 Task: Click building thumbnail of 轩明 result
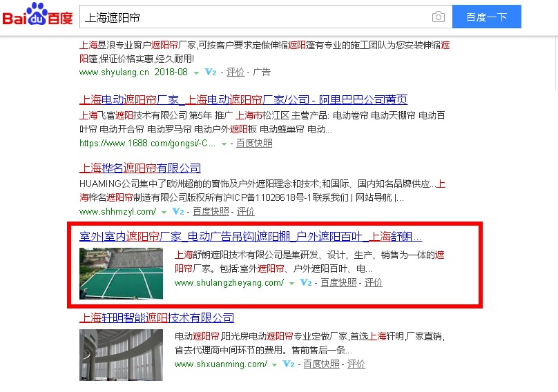[121, 355]
